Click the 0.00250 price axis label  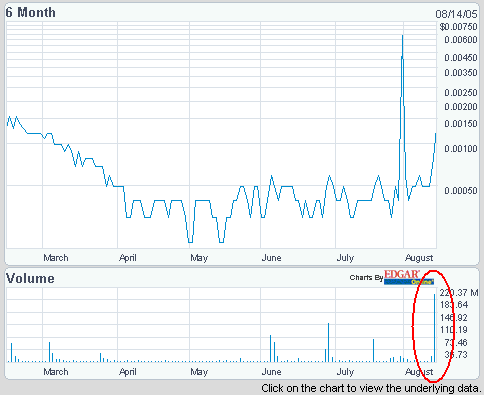(461, 93)
